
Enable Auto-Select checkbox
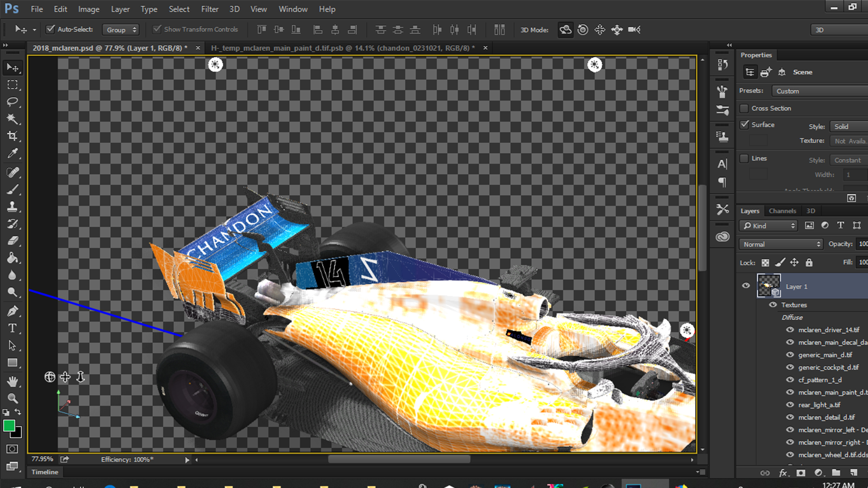51,29
